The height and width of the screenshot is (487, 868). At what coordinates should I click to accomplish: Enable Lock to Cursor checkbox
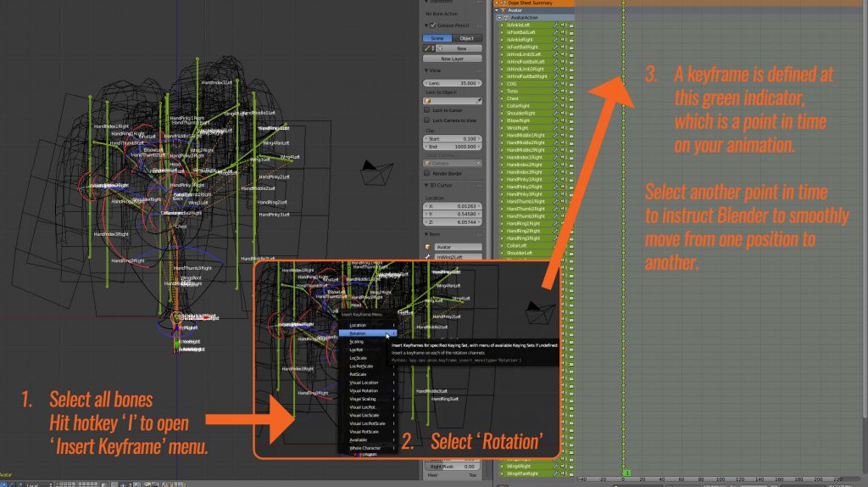[x=427, y=110]
